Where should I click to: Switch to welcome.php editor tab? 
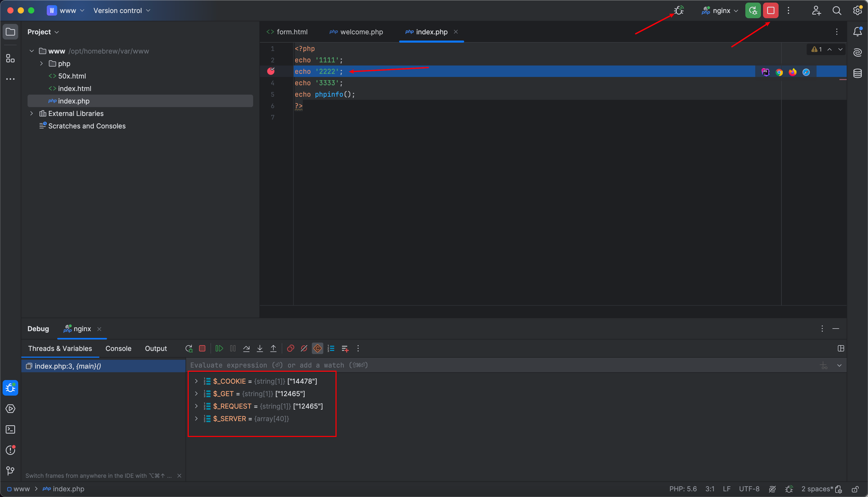pos(356,32)
